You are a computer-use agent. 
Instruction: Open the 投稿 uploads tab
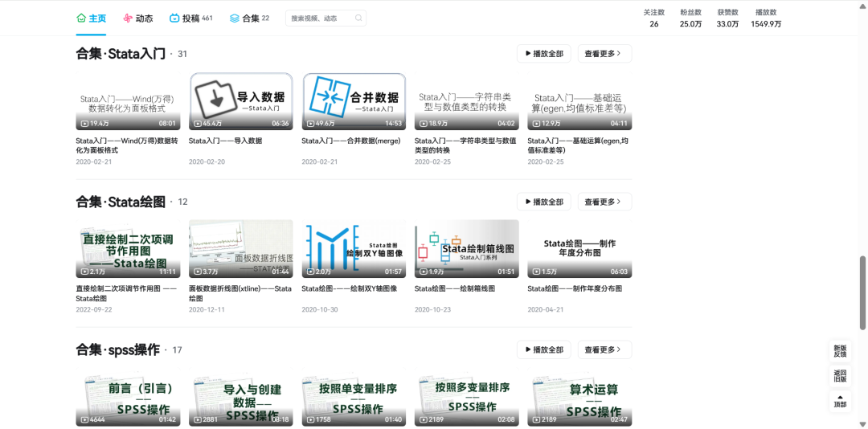pos(190,18)
